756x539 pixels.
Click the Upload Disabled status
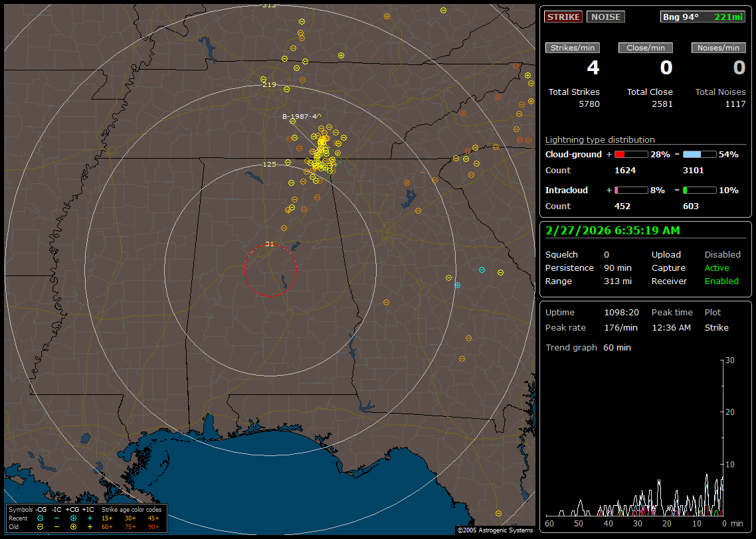(x=722, y=254)
